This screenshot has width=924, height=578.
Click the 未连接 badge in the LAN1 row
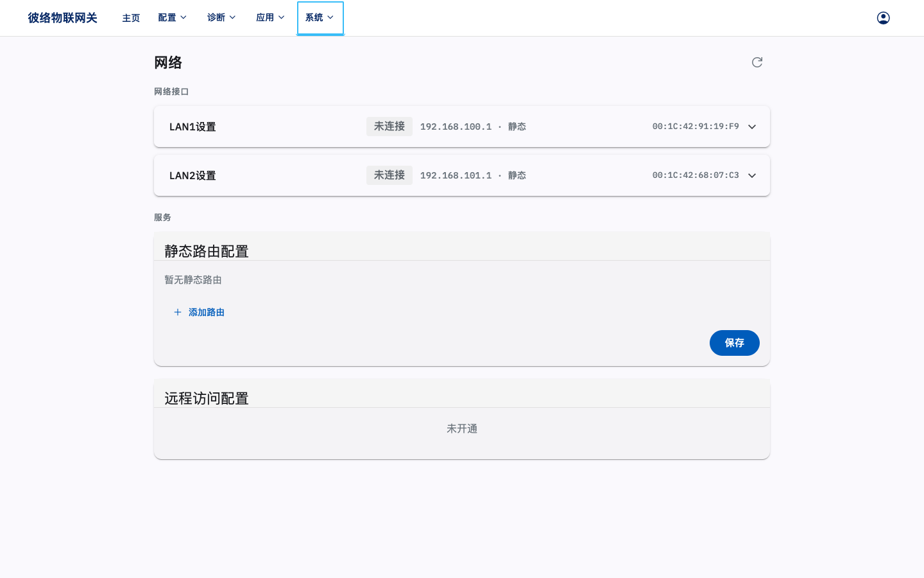[x=389, y=127]
